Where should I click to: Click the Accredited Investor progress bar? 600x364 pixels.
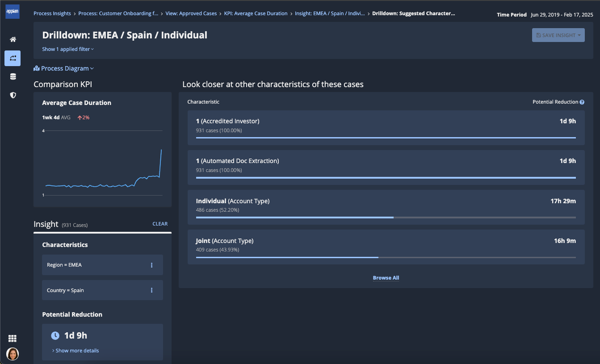[x=386, y=138]
